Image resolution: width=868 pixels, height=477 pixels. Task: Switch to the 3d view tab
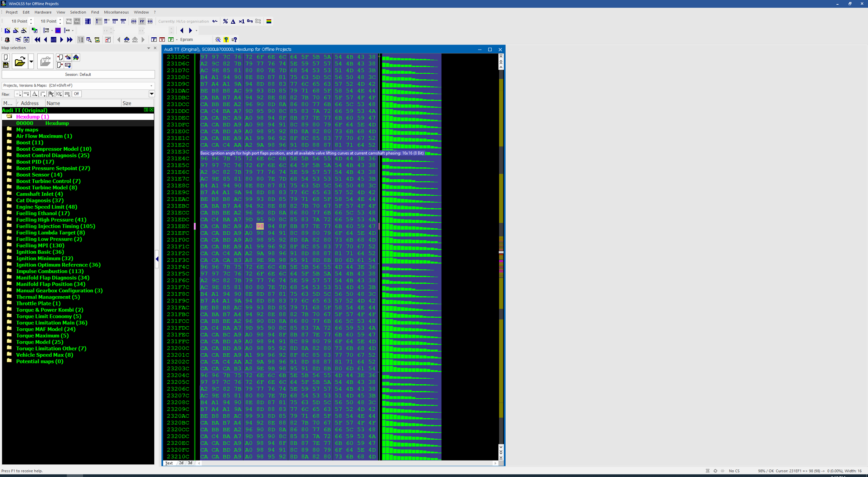[x=190, y=463]
